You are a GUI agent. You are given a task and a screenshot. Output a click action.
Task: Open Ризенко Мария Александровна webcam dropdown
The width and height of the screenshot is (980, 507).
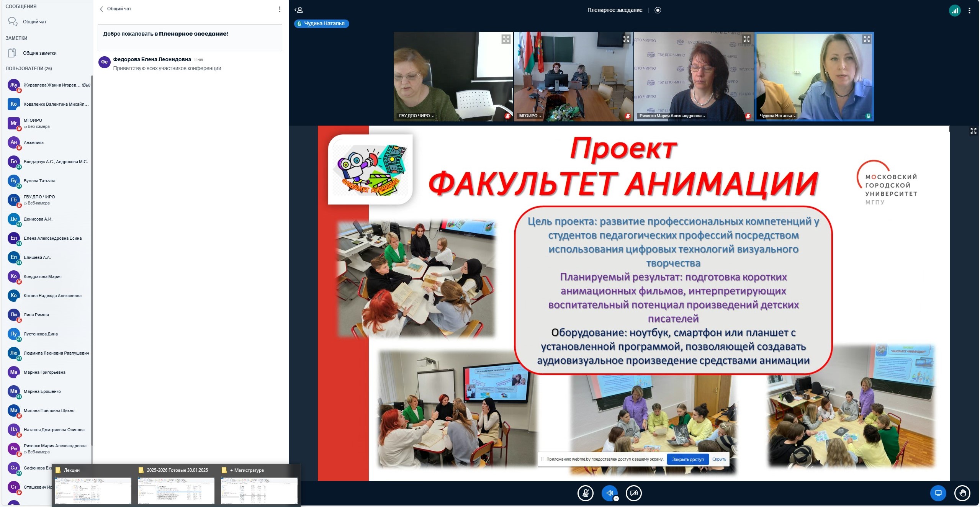tap(672, 116)
